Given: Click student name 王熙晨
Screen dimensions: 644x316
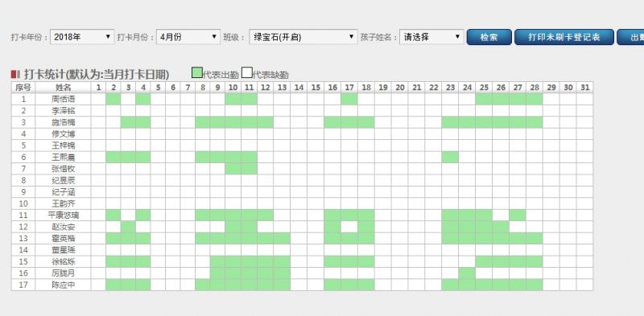Looking at the screenshot, I should (64, 157).
